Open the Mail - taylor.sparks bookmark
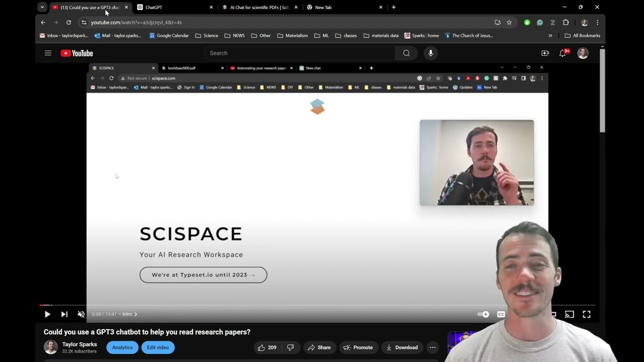The height and width of the screenshot is (362, 644). (x=117, y=36)
